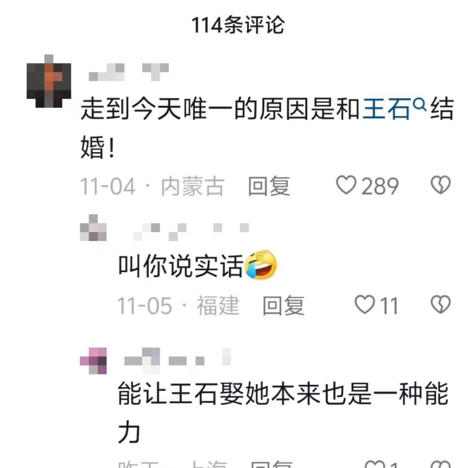Open the 王石 search link
This screenshot has width=476, height=468.
pos(386,109)
